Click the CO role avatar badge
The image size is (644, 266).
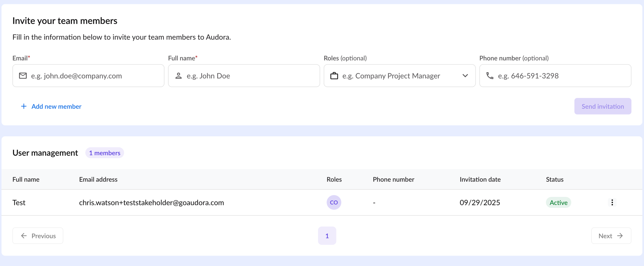(x=334, y=202)
